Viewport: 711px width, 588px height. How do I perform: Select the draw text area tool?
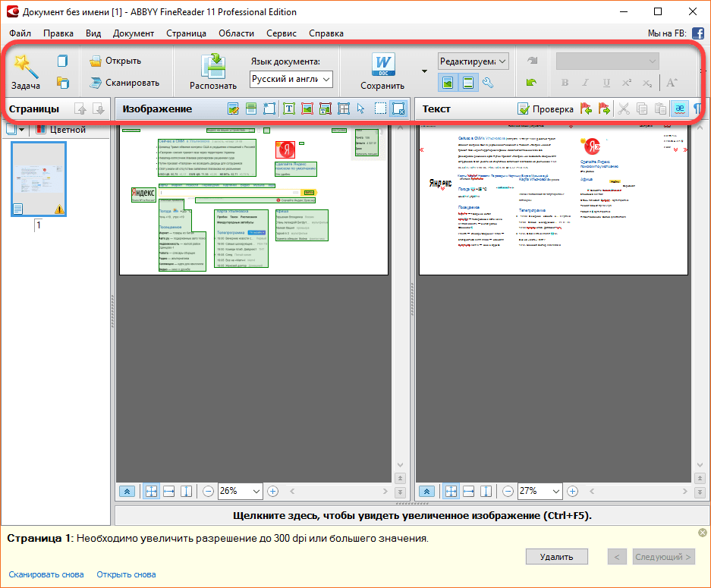tap(289, 108)
